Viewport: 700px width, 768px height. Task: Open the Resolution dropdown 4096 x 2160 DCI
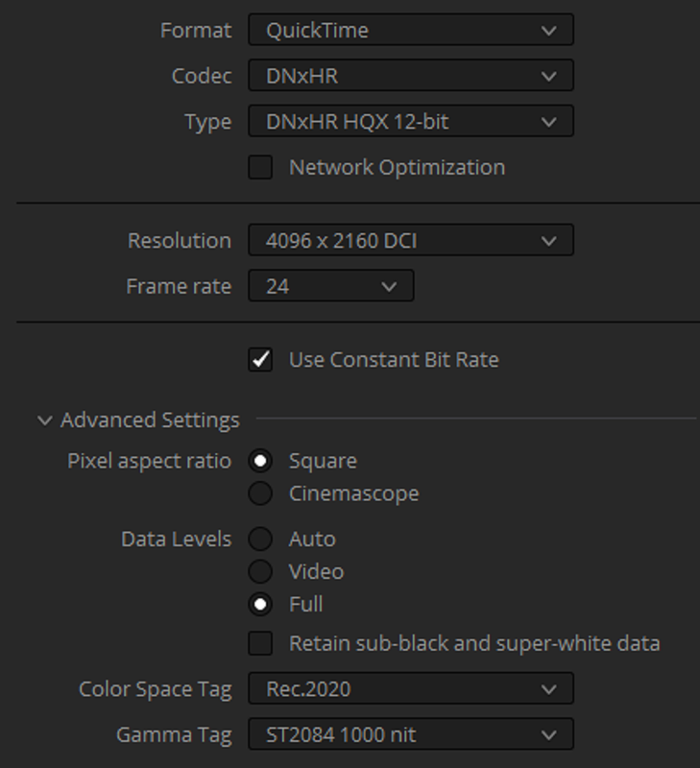tap(411, 240)
